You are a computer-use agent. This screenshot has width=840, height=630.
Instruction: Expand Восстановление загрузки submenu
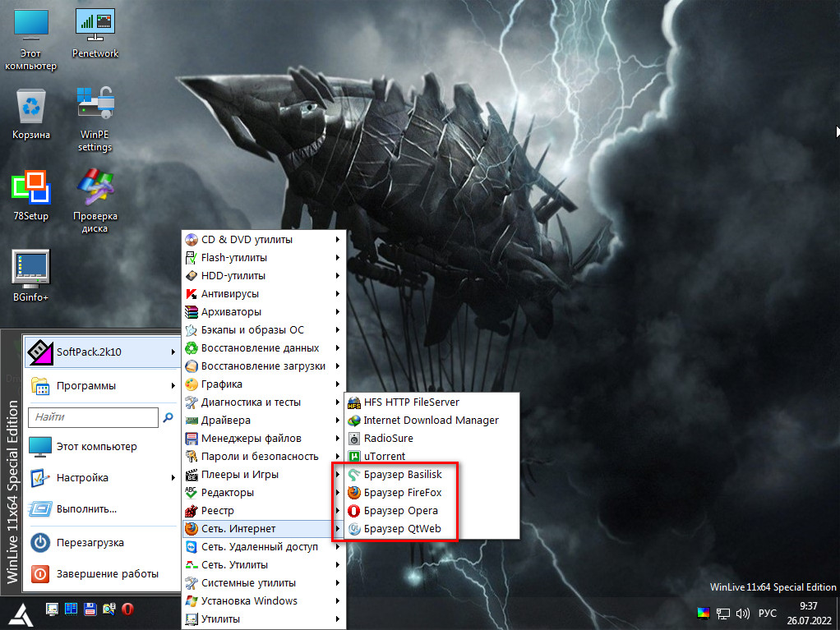click(x=264, y=366)
